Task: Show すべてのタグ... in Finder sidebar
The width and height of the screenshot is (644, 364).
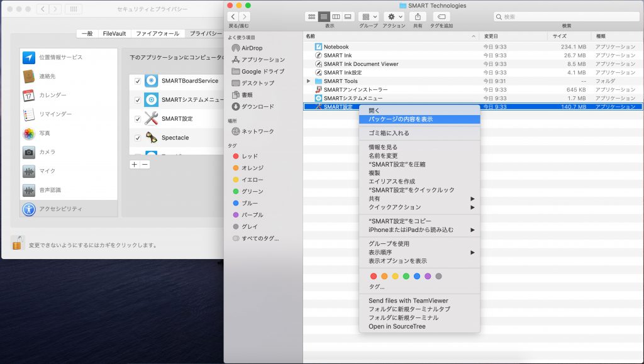Action: [255, 238]
